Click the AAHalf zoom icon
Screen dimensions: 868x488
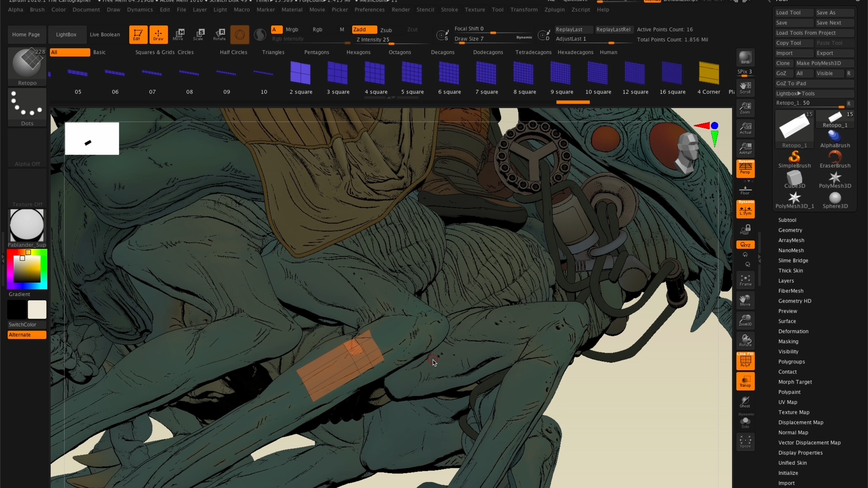pos(745,148)
